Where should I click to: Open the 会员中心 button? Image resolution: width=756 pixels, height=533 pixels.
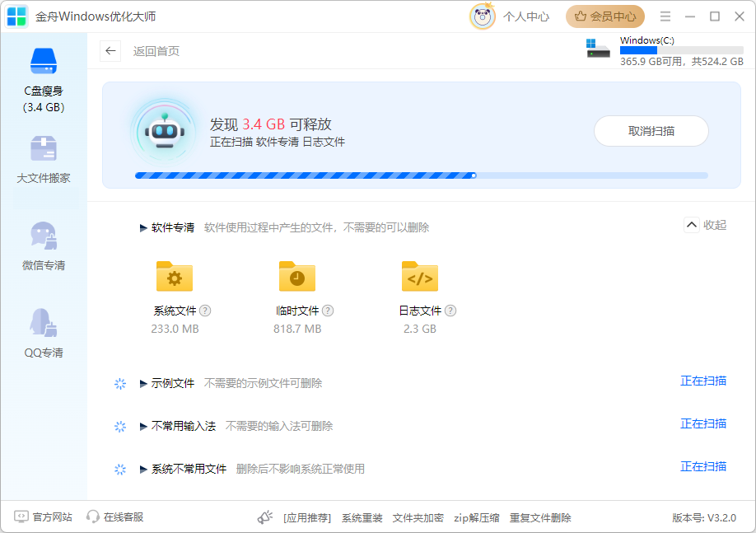pos(605,16)
